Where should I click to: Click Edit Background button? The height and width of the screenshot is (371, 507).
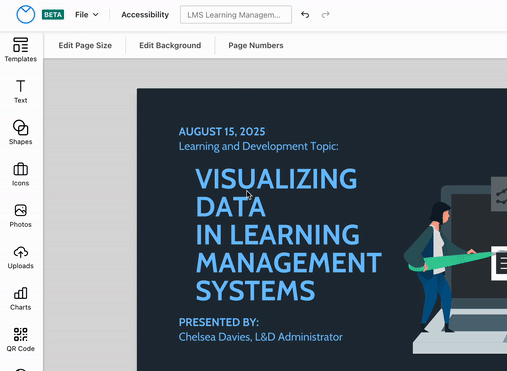point(170,45)
